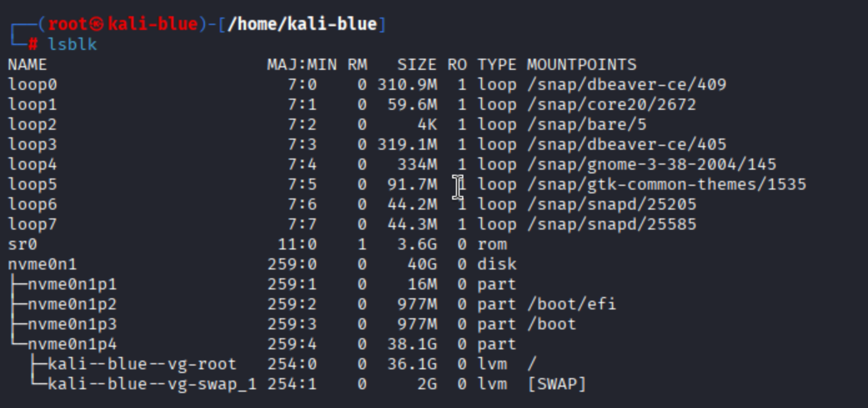Click the MAJ:MIN column header
The image size is (868, 408).
coord(302,65)
